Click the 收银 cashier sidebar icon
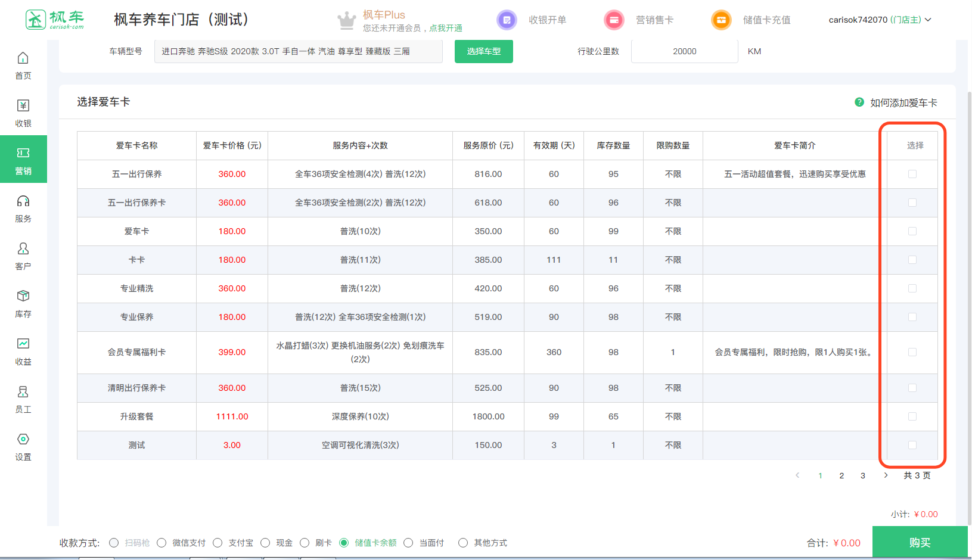Image resolution: width=972 pixels, height=560 pixels. coord(23,106)
